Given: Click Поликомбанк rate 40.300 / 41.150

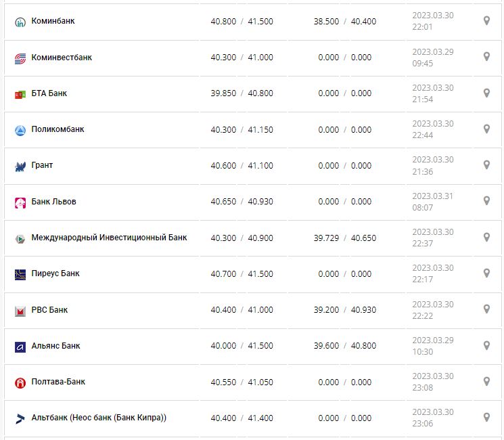Looking at the screenshot, I should 242,129.
